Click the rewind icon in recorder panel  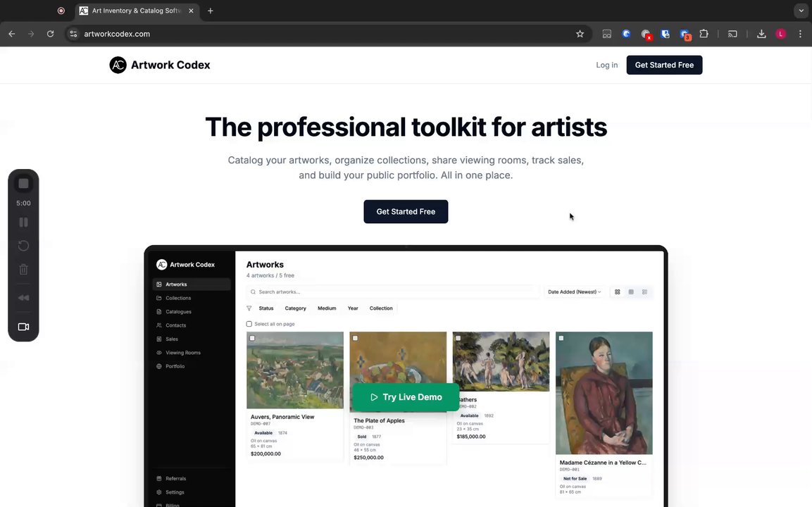23,298
